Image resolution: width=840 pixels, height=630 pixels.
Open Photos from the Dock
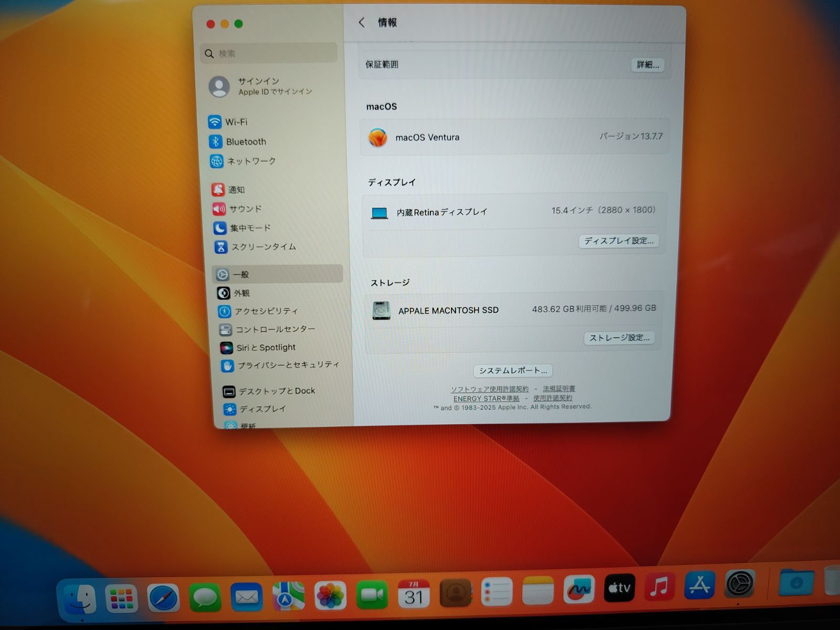(x=330, y=596)
